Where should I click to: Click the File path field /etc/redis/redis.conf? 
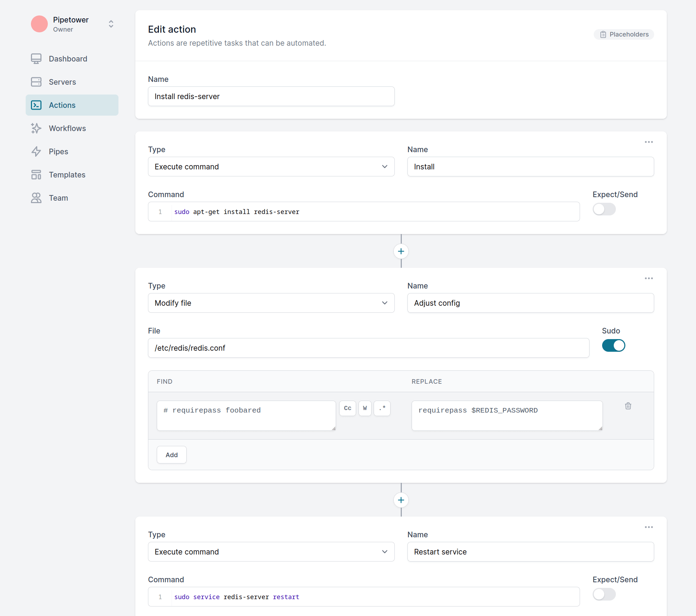coord(369,348)
